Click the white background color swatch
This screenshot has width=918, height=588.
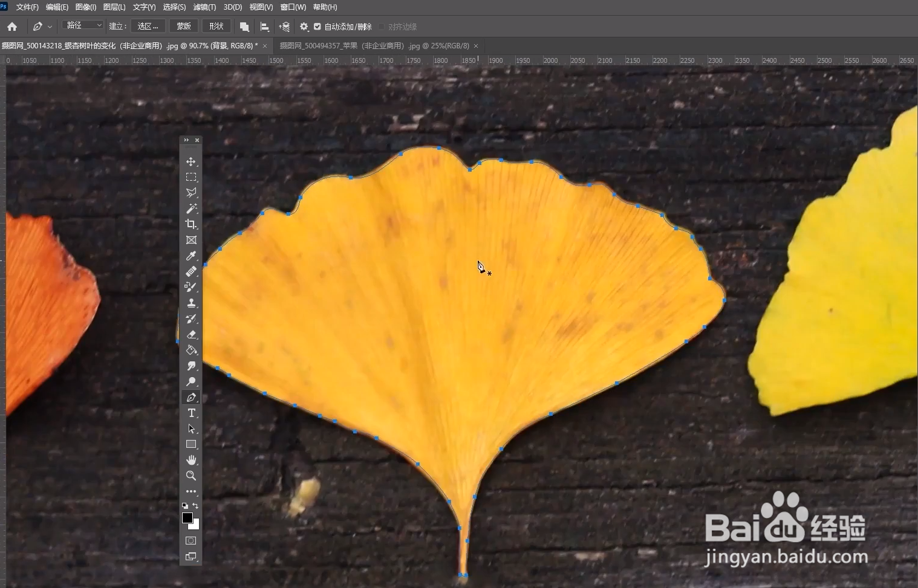click(195, 526)
